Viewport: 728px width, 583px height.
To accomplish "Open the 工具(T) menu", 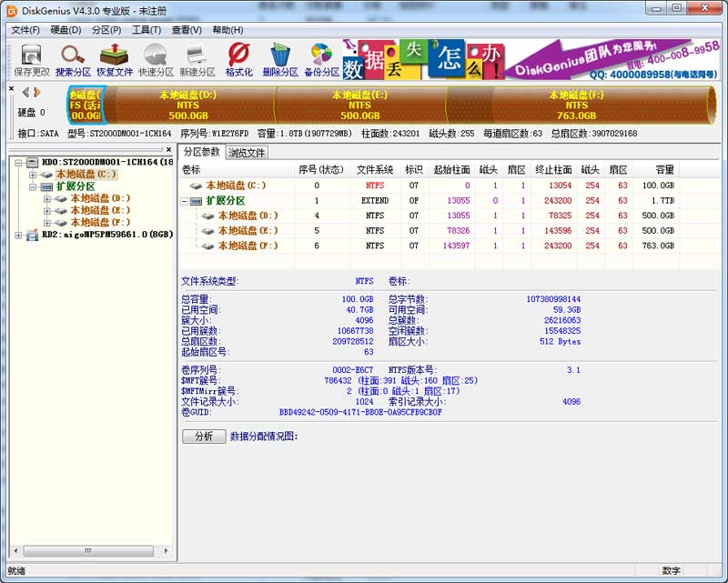I will click(x=147, y=30).
